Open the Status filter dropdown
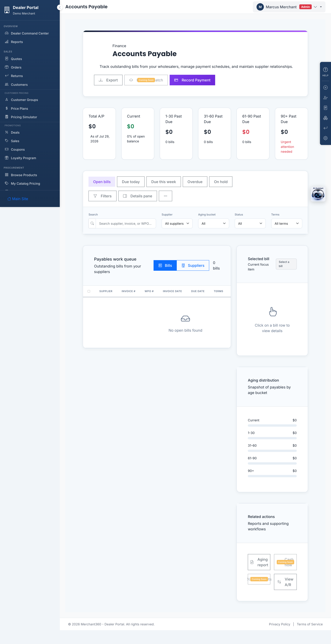This screenshot has width=331, height=644. (x=250, y=223)
